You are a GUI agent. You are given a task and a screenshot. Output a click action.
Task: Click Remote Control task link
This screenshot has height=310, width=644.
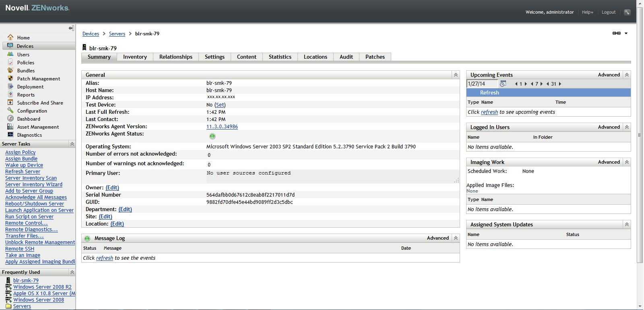point(26,223)
